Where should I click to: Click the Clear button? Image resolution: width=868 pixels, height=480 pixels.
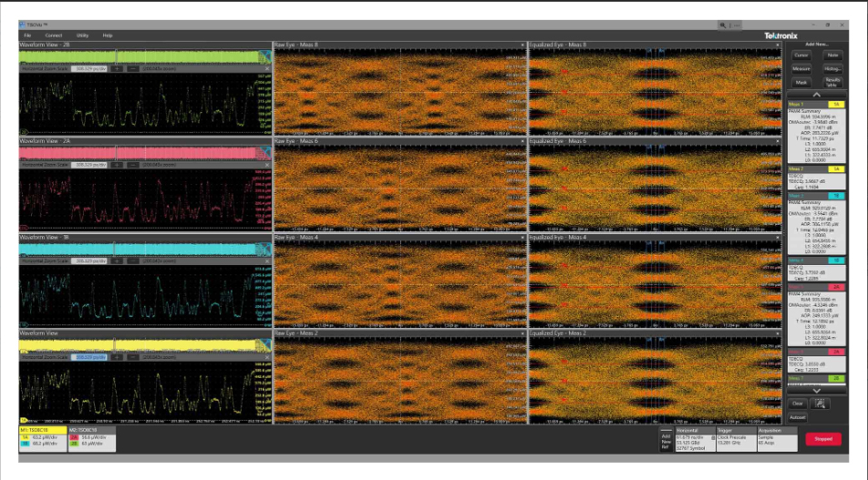pyautogui.click(x=797, y=403)
